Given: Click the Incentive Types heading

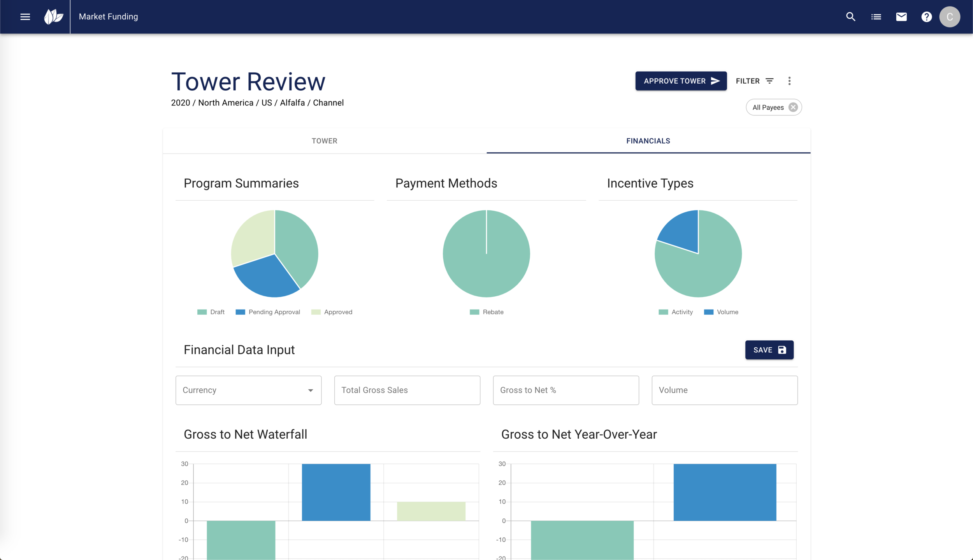Looking at the screenshot, I should [650, 183].
